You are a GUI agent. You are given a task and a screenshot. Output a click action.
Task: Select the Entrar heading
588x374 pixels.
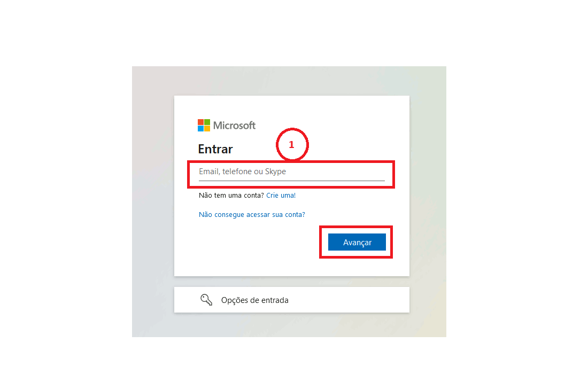[215, 149]
